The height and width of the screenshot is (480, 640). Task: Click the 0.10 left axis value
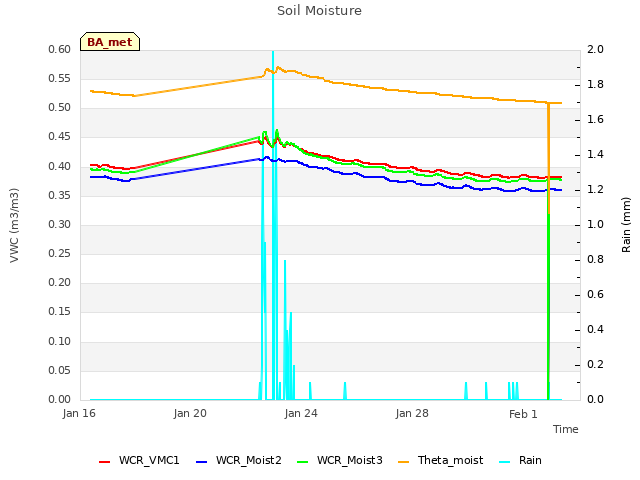click(x=60, y=342)
